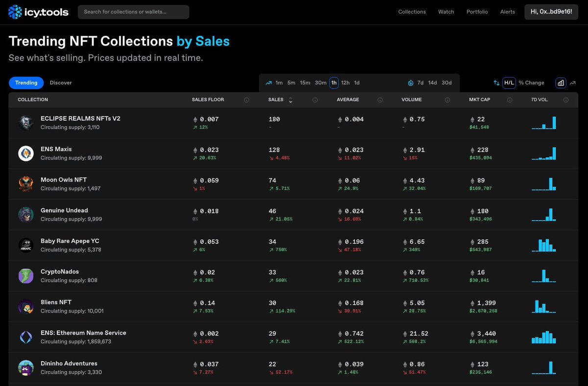The width and height of the screenshot is (588, 386).
Task: Open 7D Vol column info icon
Action: [x=566, y=100]
